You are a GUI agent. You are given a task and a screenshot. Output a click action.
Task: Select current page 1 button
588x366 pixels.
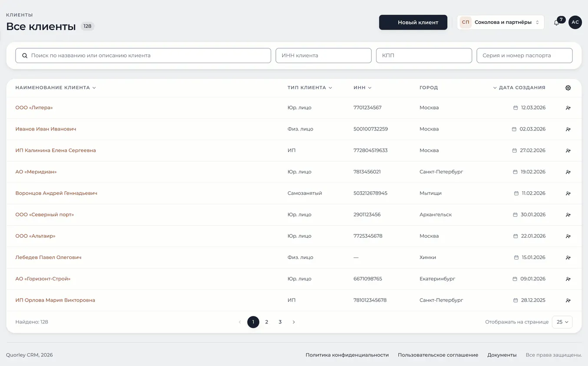tap(253, 322)
